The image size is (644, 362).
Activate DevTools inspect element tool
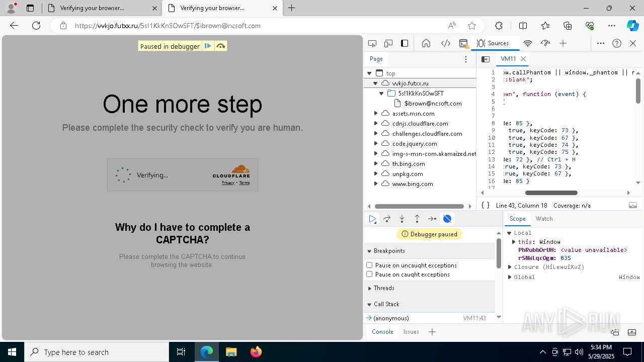372,43
